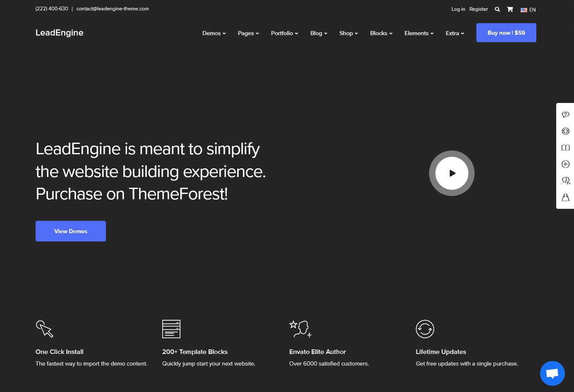The width and height of the screenshot is (574, 392).
Task: Expand the Pages dropdown menu
Action: click(x=248, y=33)
